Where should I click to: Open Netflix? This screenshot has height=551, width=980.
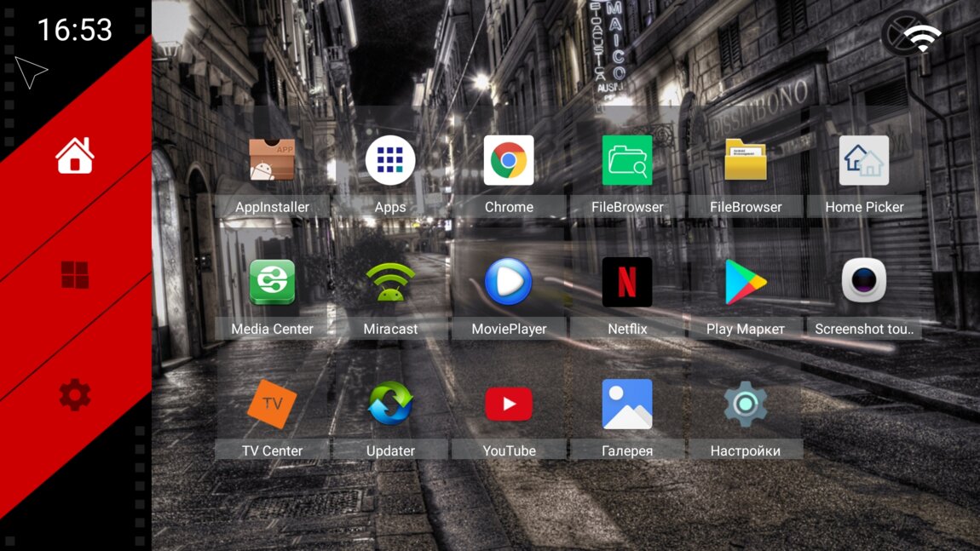627,283
